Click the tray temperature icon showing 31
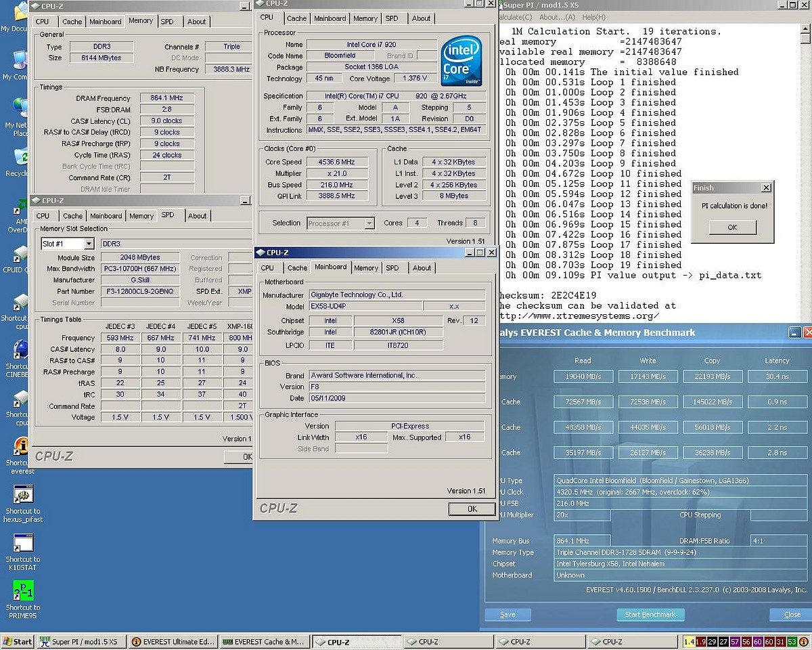 (x=782, y=642)
